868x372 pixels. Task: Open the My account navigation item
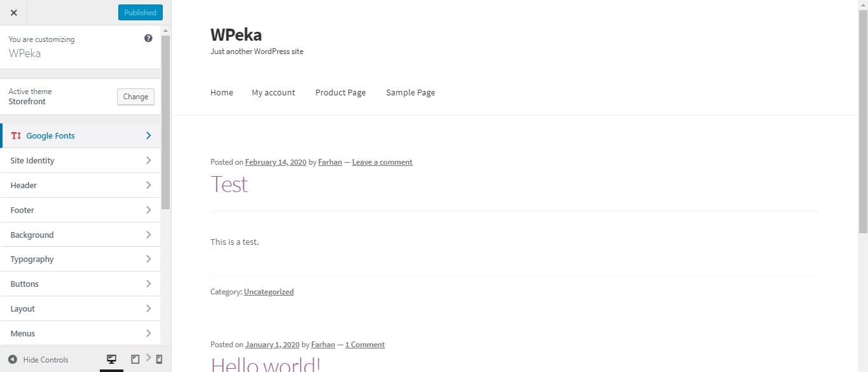pyautogui.click(x=273, y=92)
